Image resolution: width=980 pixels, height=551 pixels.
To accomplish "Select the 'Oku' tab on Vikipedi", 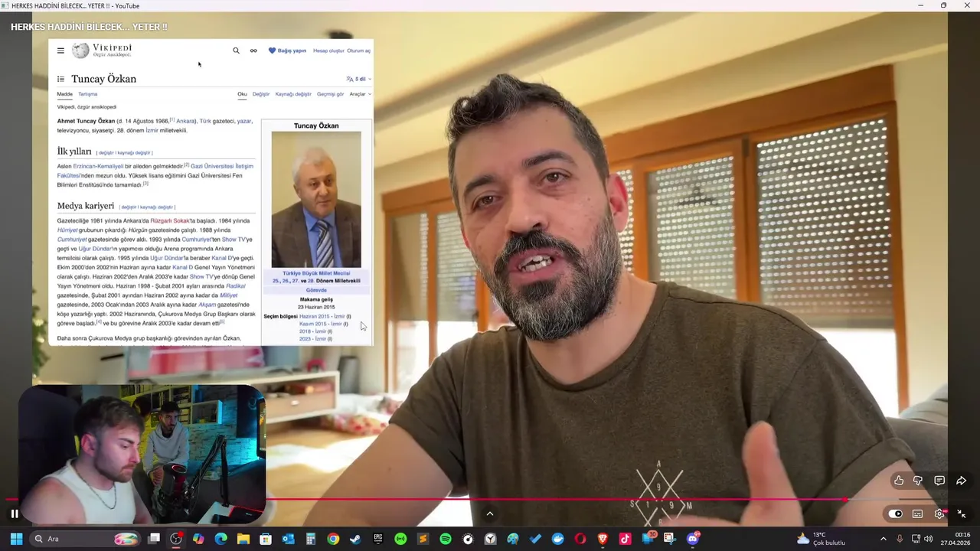I will tap(242, 94).
